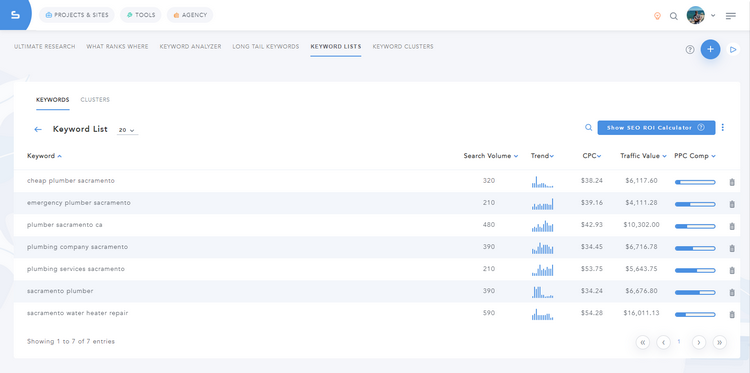Select the 'plumber sacramento ca' keyword text
Image resolution: width=750 pixels, height=373 pixels.
[65, 225]
